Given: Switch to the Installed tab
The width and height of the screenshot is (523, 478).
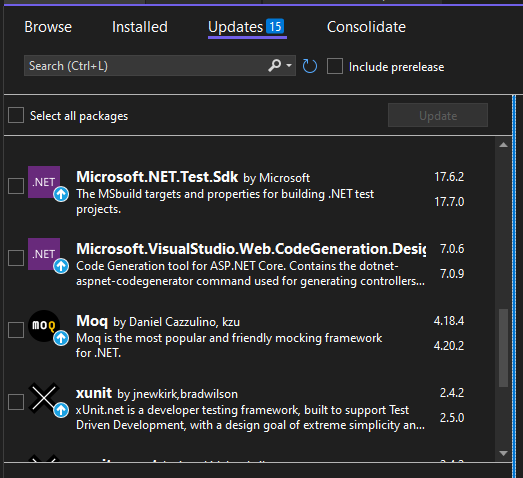Looking at the screenshot, I should coord(140,27).
